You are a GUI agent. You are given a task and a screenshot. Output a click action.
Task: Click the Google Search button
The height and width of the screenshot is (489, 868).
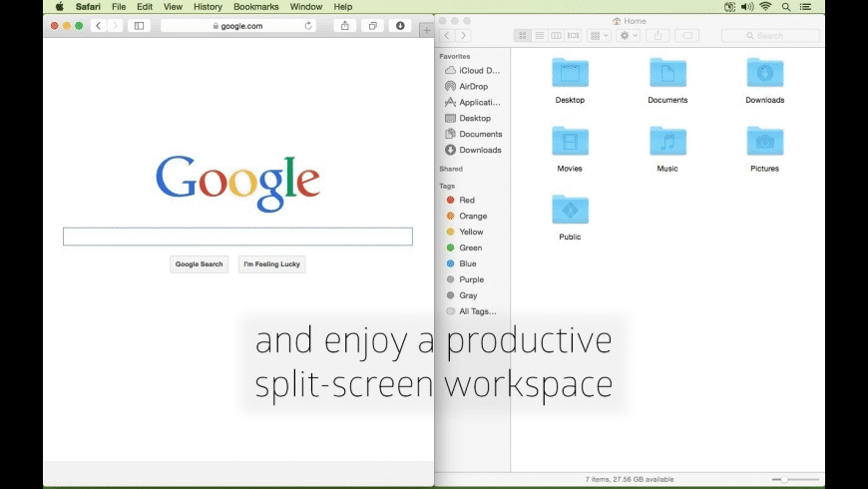(x=200, y=264)
